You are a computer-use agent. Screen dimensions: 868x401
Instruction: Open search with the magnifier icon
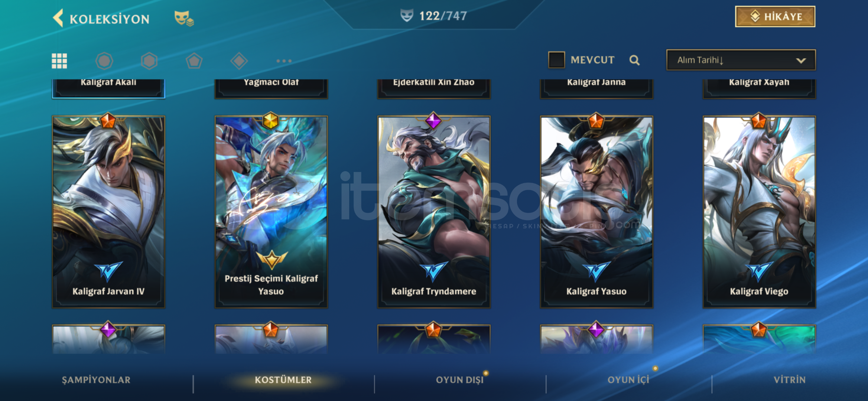pyautogui.click(x=634, y=60)
